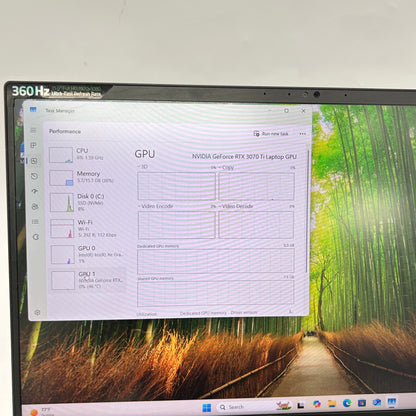The width and height of the screenshot is (416, 416).
Task: Open Task Manager Settings gear icon
Action: 37,313
